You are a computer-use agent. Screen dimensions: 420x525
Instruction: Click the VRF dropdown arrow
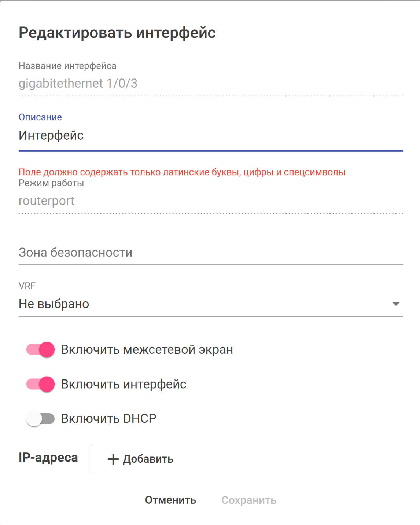coord(395,304)
